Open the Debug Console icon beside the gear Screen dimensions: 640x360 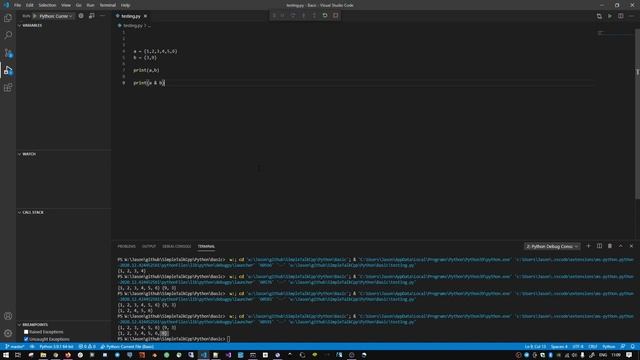tap(91, 16)
